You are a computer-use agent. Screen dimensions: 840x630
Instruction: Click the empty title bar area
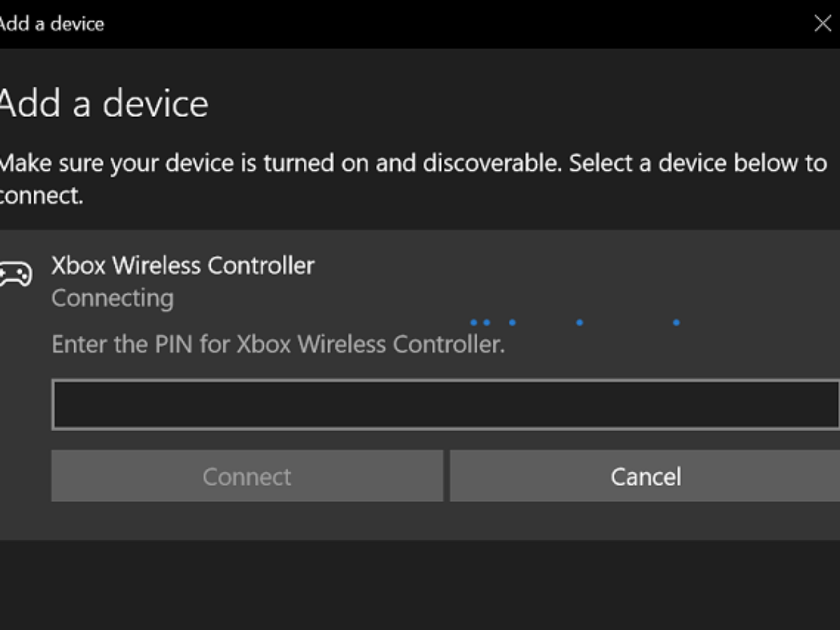(455, 24)
